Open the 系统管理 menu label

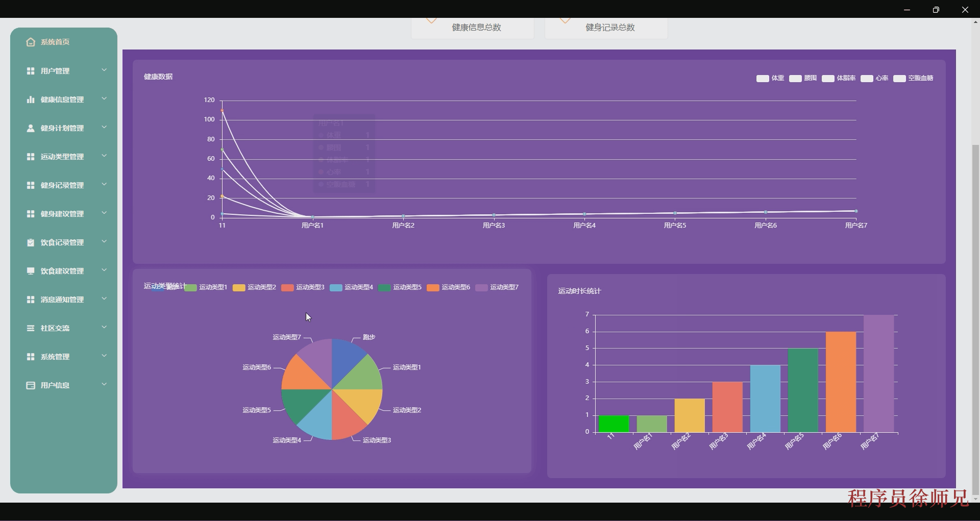click(x=55, y=357)
